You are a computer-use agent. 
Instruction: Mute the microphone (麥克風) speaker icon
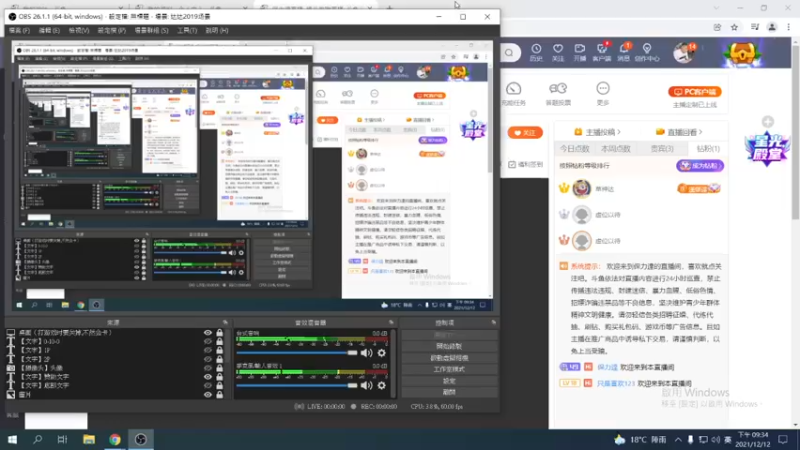pos(366,385)
